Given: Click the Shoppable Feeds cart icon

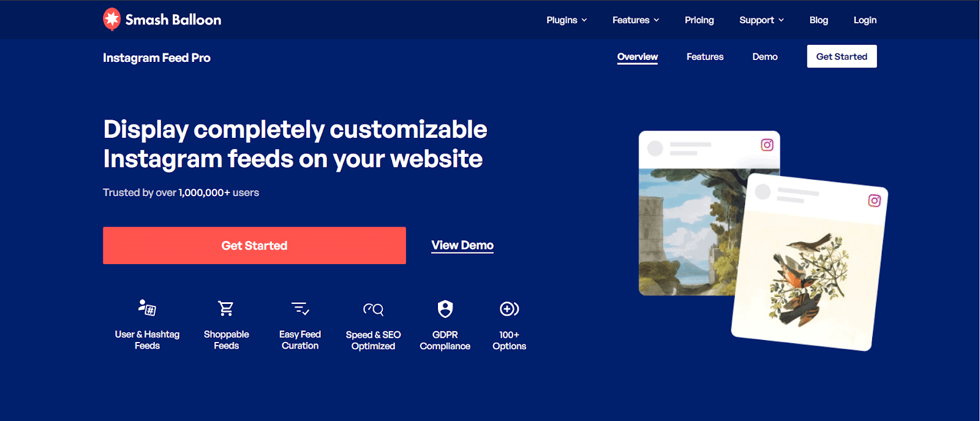Looking at the screenshot, I should tap(226, 308).
